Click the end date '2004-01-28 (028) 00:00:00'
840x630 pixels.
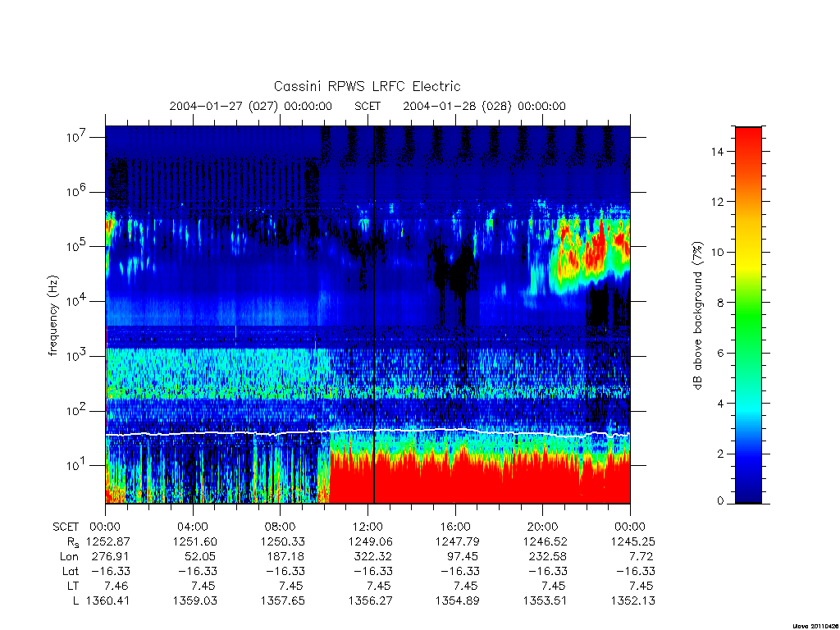[484, 106]
